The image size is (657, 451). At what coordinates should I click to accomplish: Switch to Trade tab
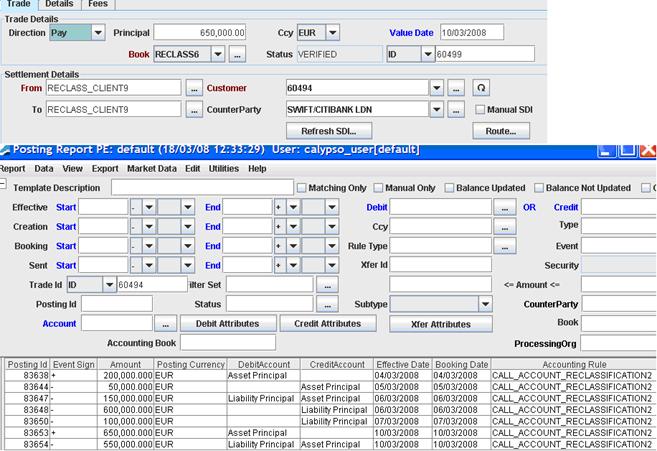coord(18,4)
